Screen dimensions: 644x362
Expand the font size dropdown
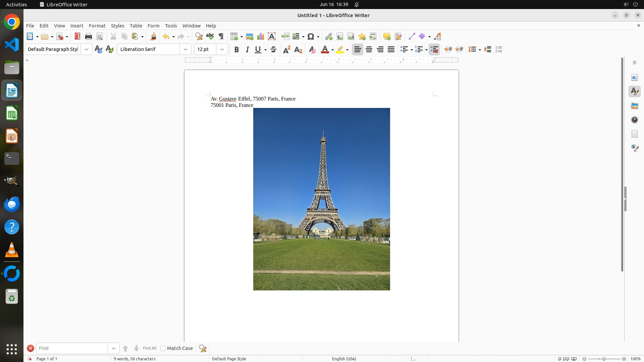pos(222,50)
